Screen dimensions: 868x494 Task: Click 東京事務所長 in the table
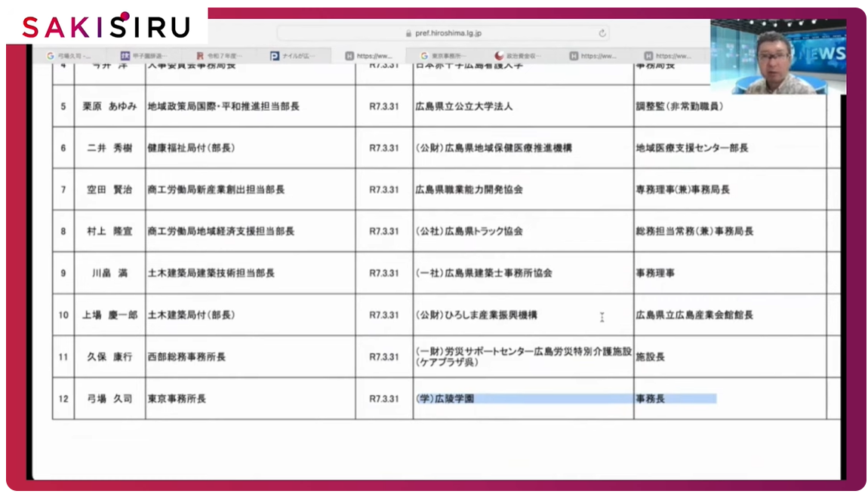(x=177, y=399)
